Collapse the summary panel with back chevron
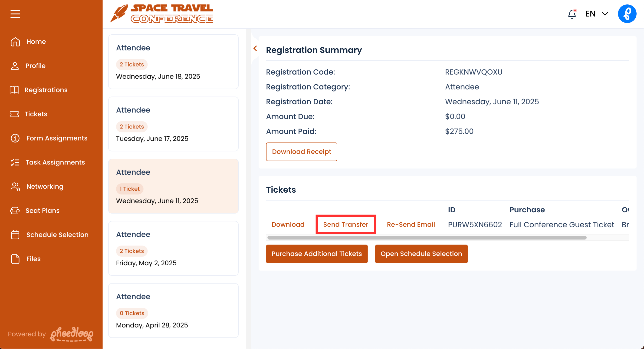This screenshot has width=644, height=349. click(255, 49)
